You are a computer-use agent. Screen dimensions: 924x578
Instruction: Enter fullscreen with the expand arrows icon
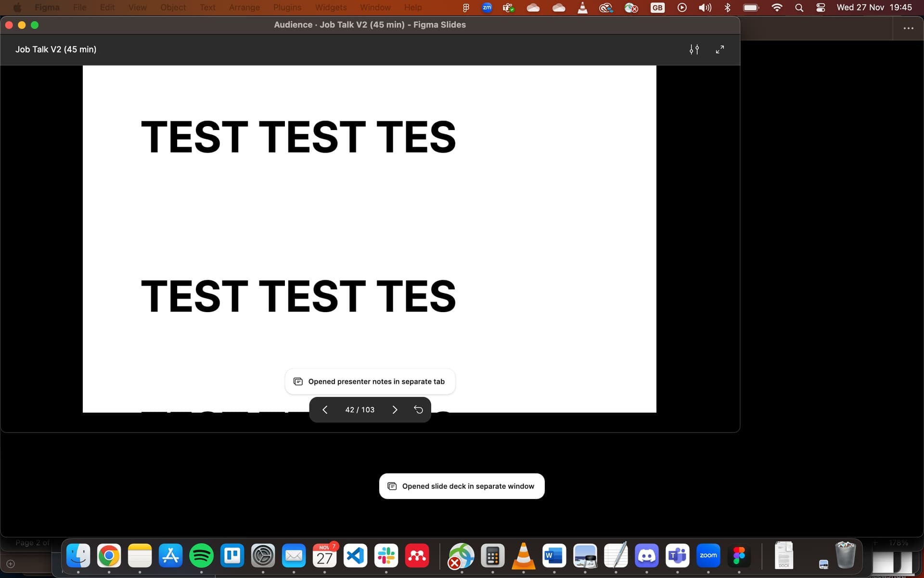click(x=720, y=49)
